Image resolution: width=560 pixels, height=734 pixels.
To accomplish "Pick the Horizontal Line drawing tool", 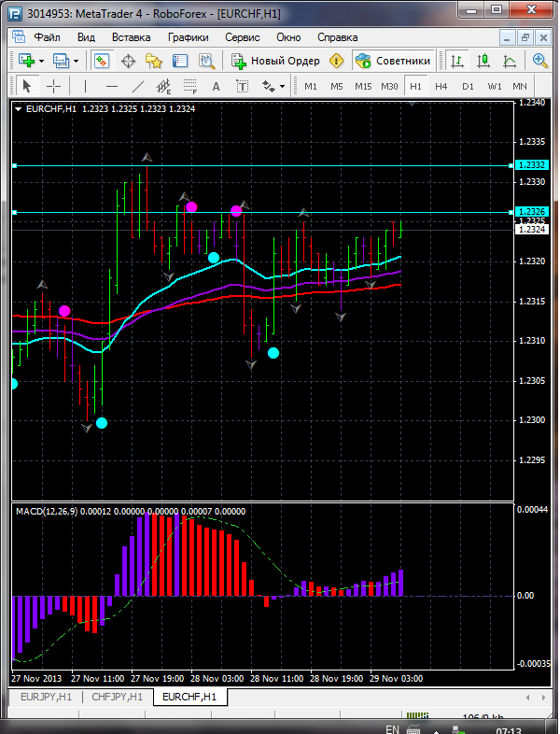I will (x=112, y=86).
